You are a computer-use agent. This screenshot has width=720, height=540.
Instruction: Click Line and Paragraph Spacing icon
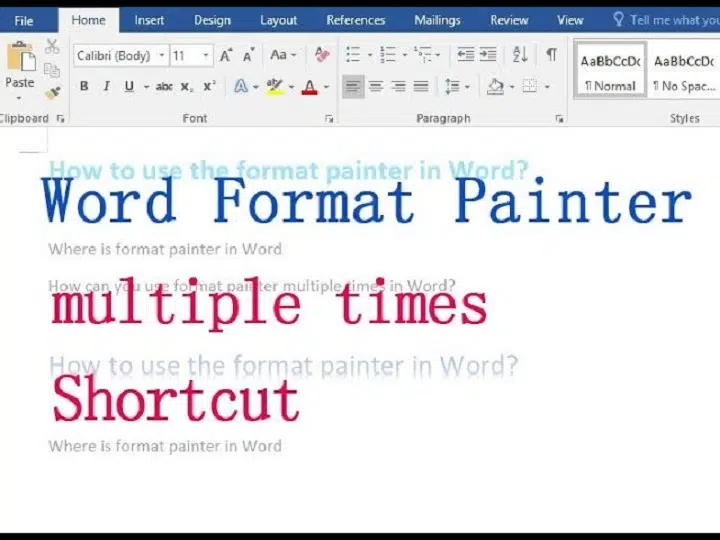tap(453, 86)
